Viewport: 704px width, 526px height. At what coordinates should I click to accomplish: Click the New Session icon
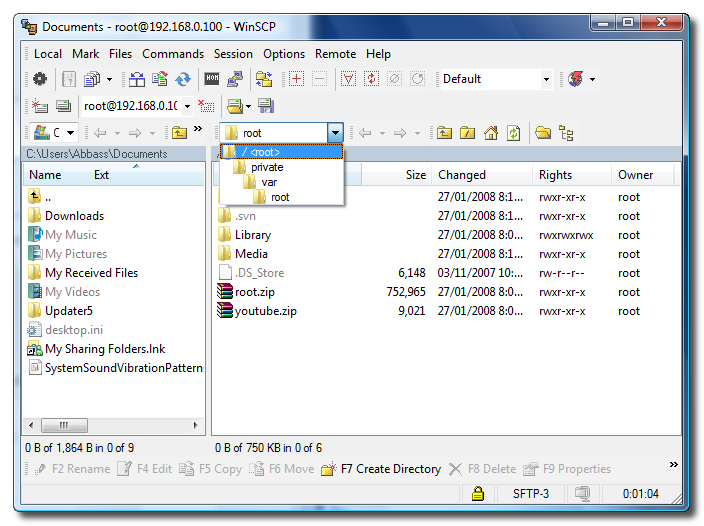click(x=40, y=106)
